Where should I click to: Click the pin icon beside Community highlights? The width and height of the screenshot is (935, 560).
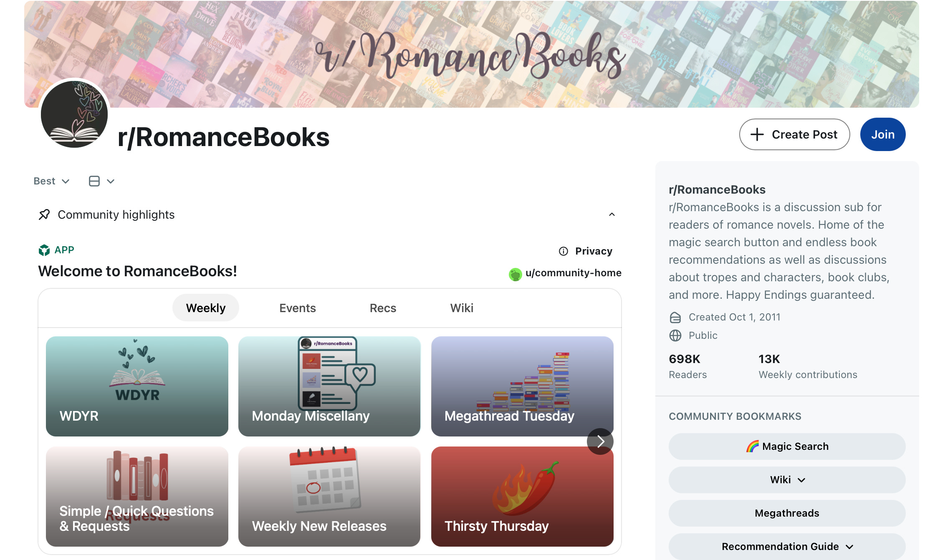point(44,214)
